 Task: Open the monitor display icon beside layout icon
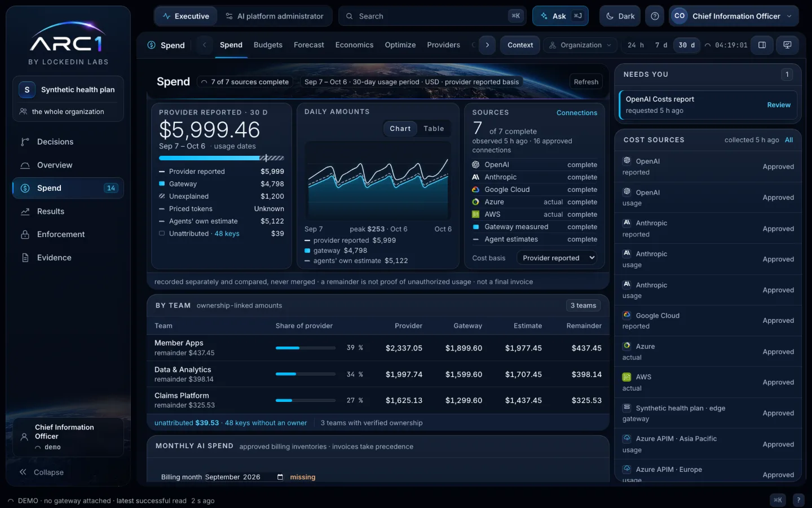pos(787,45)
